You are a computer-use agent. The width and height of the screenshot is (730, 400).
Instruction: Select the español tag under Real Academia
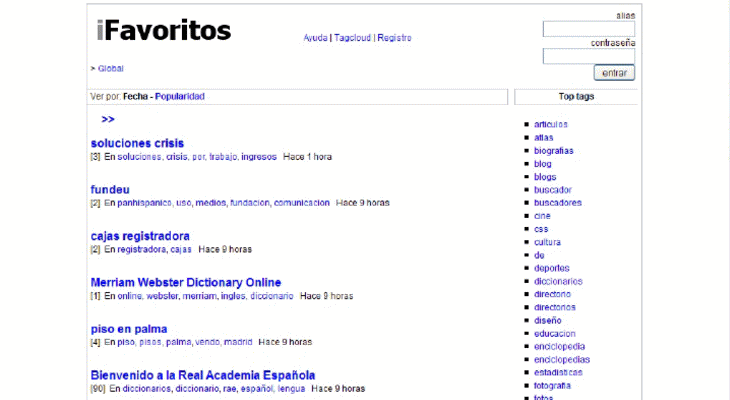pyautogui.click(x=256, y=389)
